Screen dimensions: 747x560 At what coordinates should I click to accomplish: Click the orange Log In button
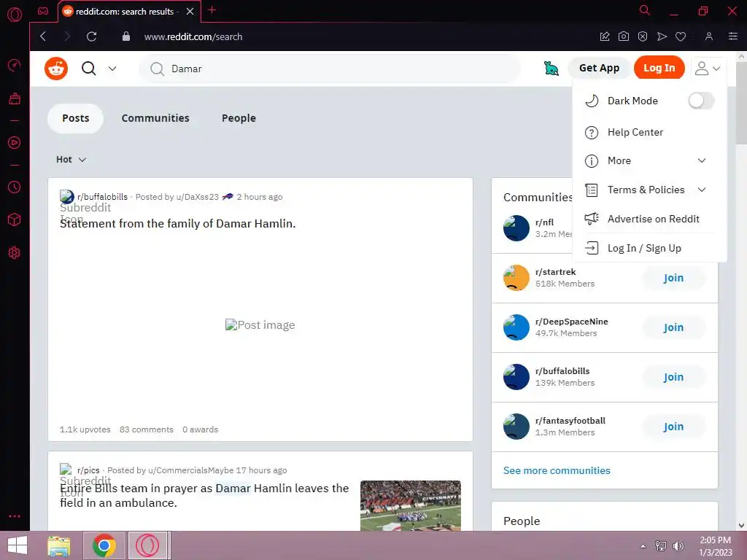(x=659, y=68)
